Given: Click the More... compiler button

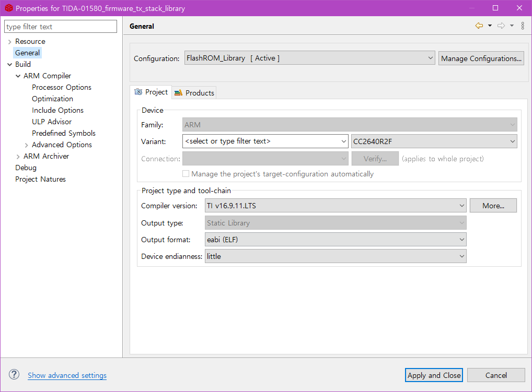Looking at the screenshot, I should (x=493, y=206).
